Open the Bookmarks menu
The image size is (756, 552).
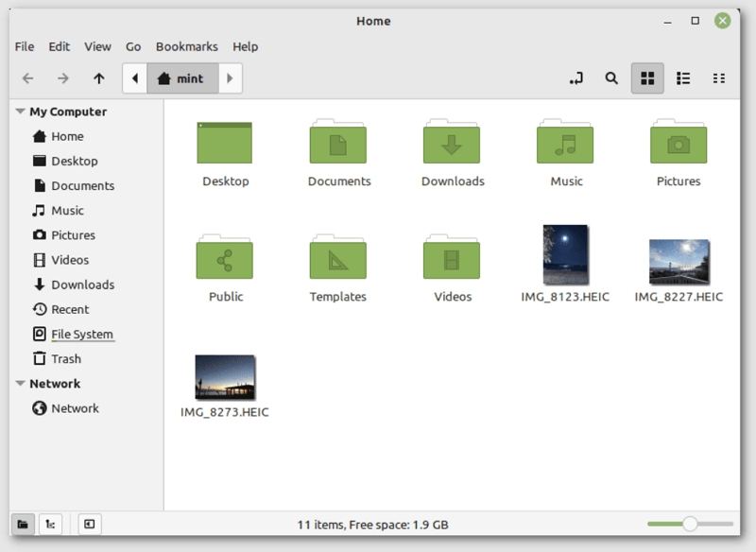[x=186, y=45]
